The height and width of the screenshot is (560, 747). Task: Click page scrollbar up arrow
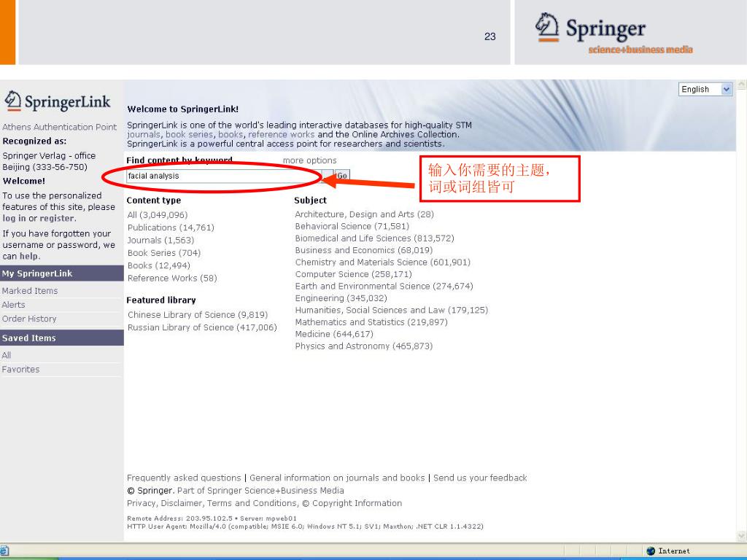click(741, 85)
